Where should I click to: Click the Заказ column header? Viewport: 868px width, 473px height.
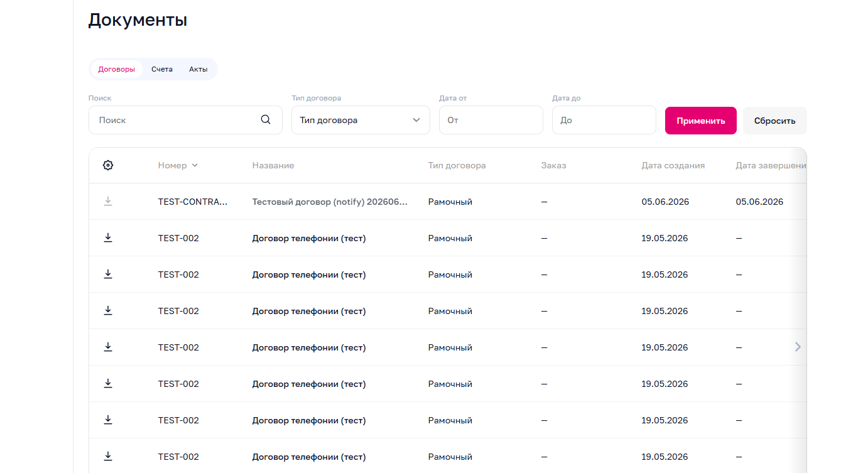coord(553,165)
